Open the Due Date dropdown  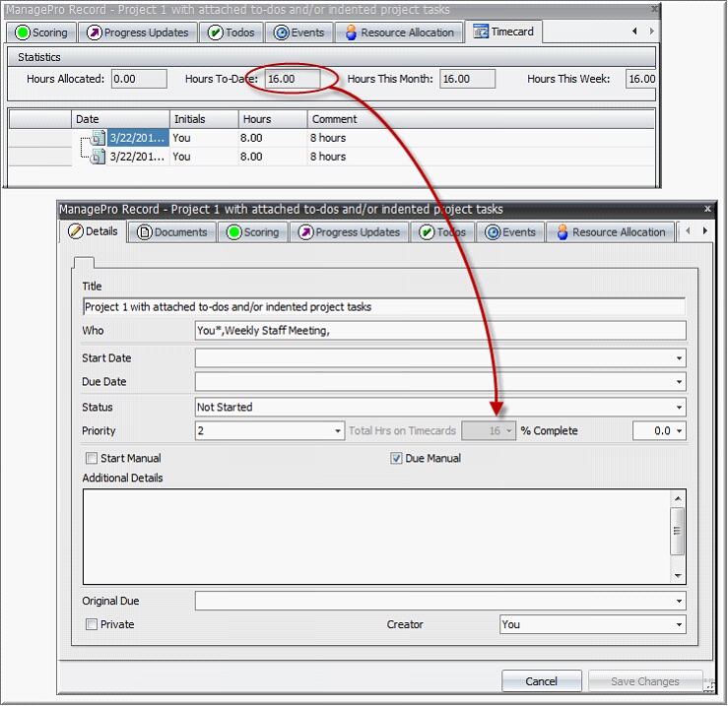(x=679, y=382)
